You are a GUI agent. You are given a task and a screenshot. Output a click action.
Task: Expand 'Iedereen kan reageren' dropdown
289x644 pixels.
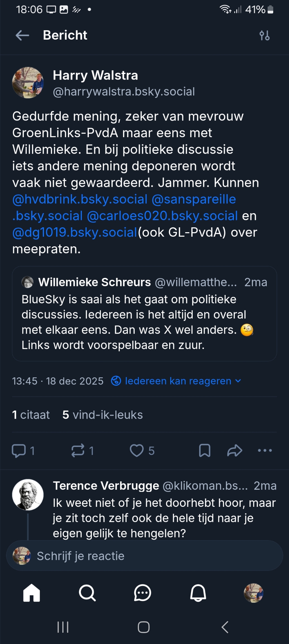point(178,381)
